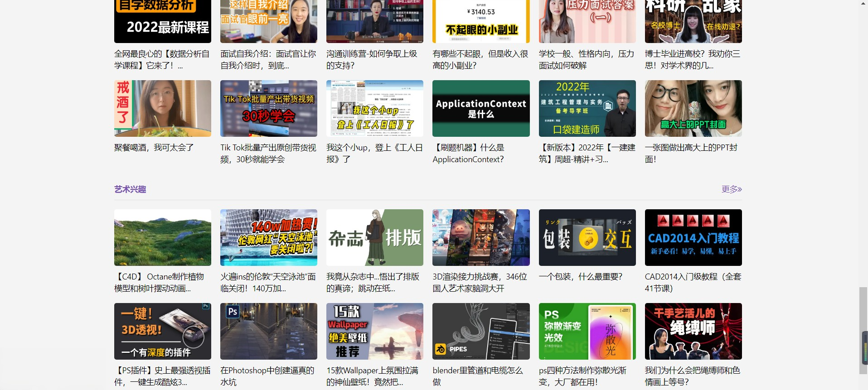Viewport: 868px width, 390px height.
Task: Click the 杂志排版 video thumbnail
Action: 374,237
